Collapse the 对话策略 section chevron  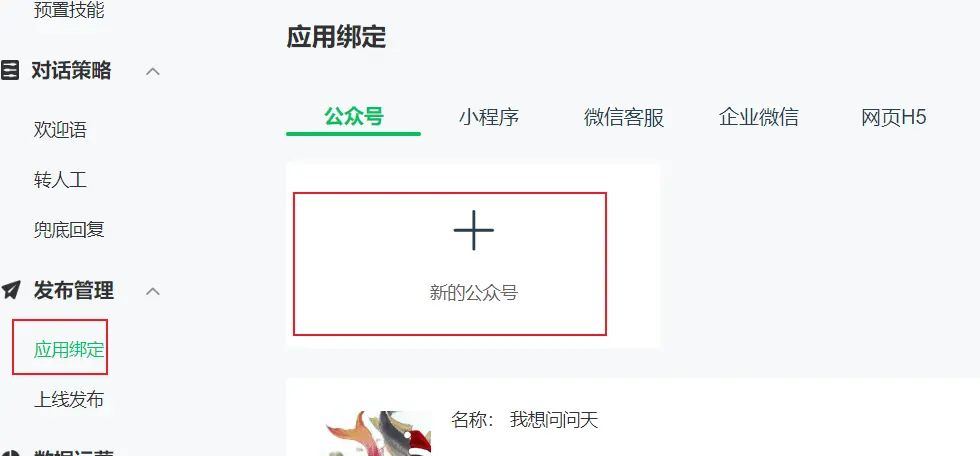click(x=153, y=71)
